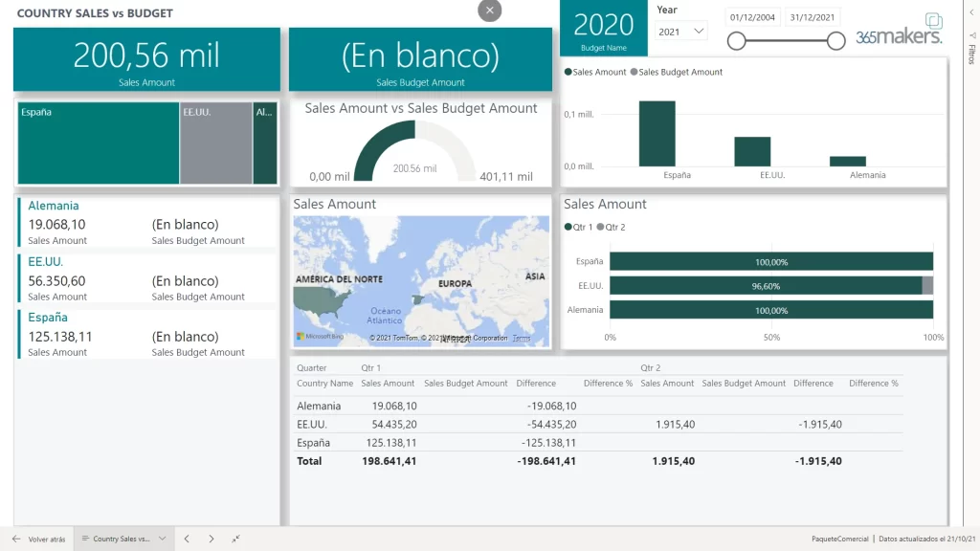
Task: Go to the previous report page
Action: click(x=188, y=539)
